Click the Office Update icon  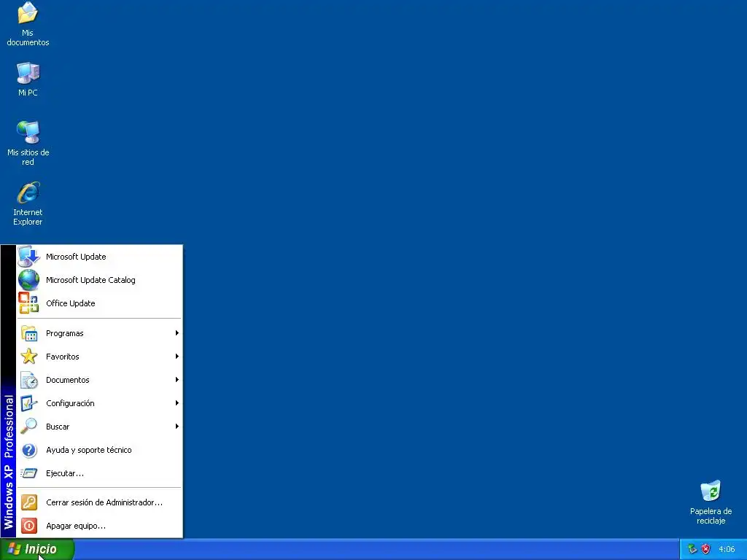[x=28, y=303]
